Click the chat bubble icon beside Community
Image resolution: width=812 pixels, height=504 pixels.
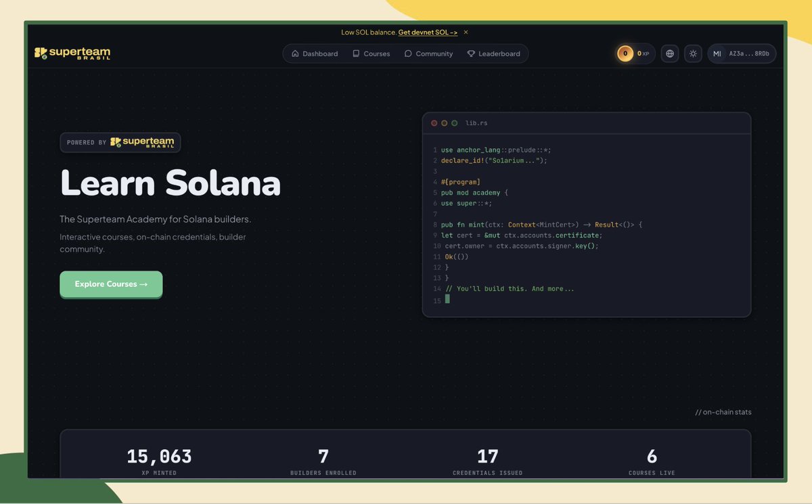pyautogui.click(x=408, y=53)
